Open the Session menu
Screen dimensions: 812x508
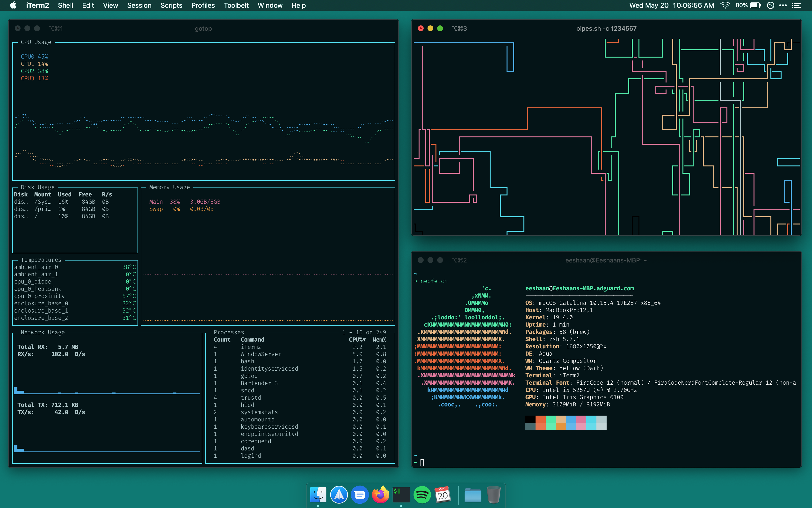coord(139,5)
